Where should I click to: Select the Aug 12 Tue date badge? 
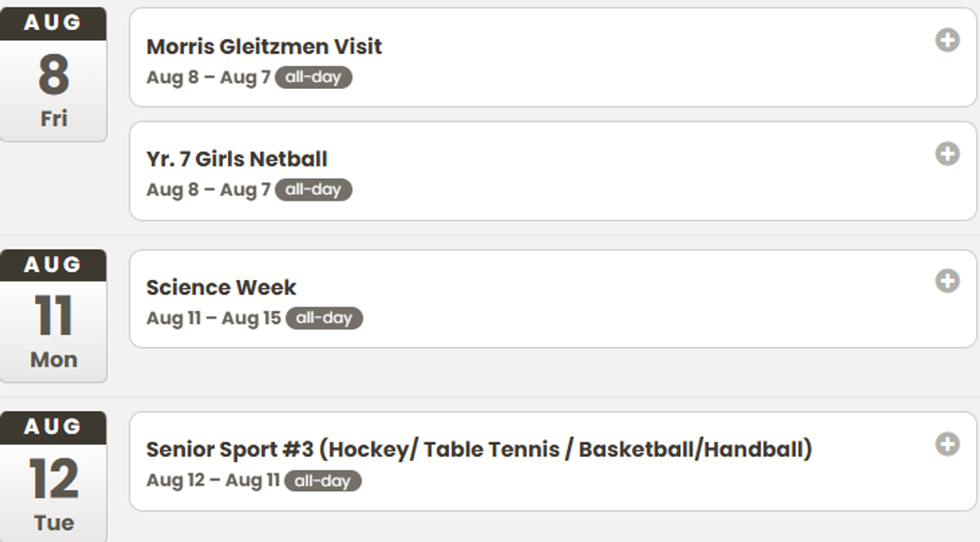(x=53, y=477)
